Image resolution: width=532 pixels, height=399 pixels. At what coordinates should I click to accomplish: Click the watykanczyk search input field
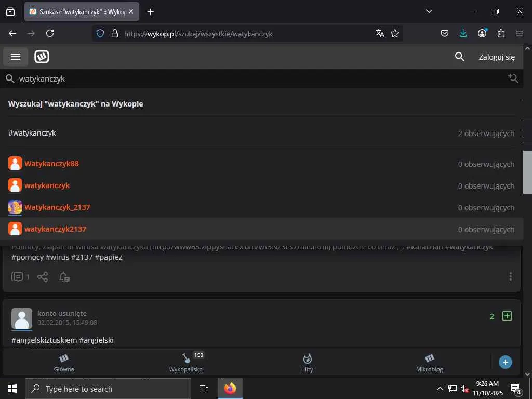(x=261, y=79)
